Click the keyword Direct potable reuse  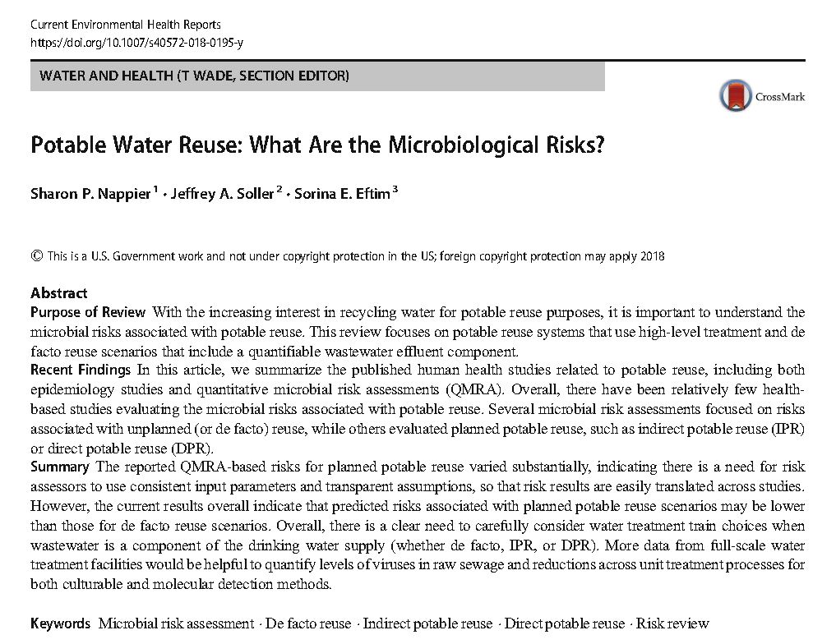point(565,623)
